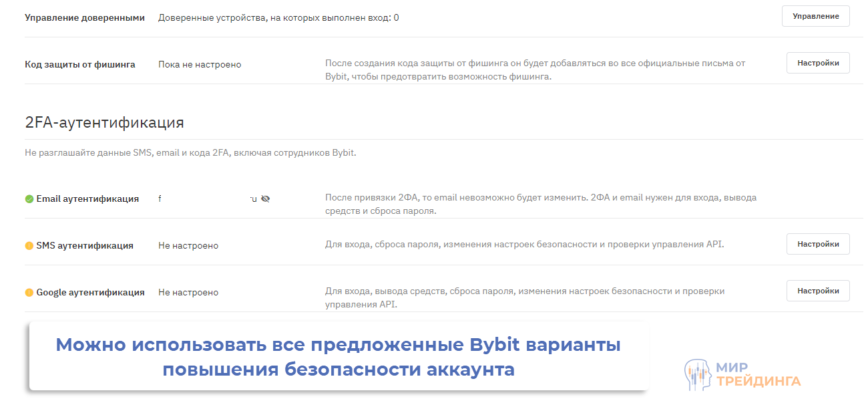868x401 pixels.
Task: Click the Пока не настроено phishing status
Action: pos(200,65)
